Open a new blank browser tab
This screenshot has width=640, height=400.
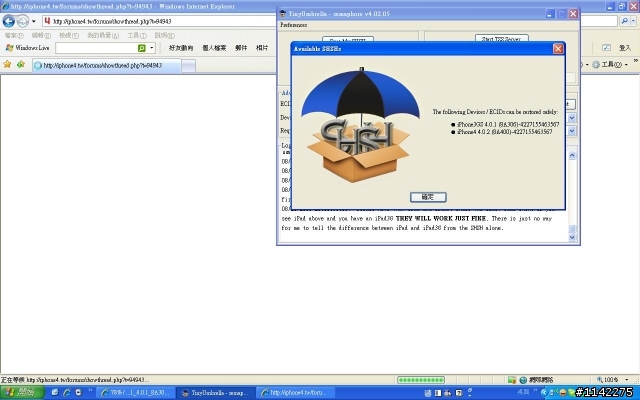point(188,66)
